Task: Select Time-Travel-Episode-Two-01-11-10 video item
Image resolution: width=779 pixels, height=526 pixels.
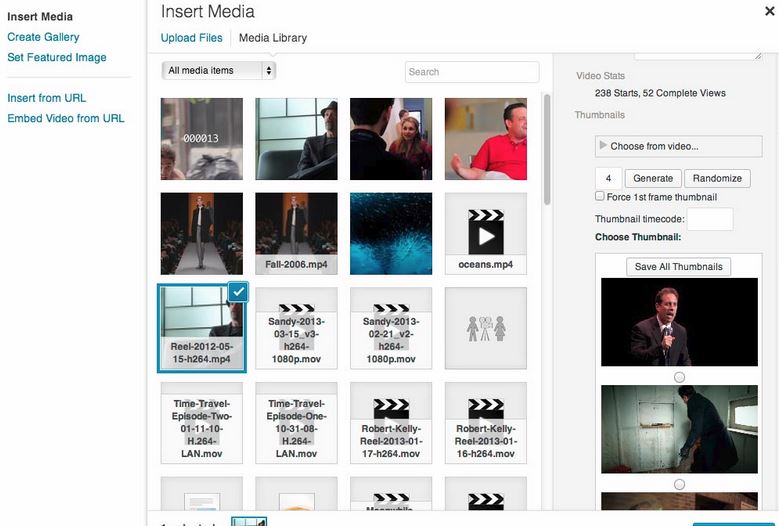Action: pos(202,423)
